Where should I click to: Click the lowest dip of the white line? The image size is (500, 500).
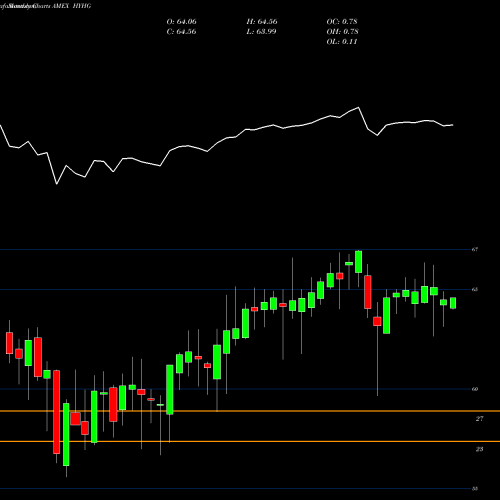point(57,184)
